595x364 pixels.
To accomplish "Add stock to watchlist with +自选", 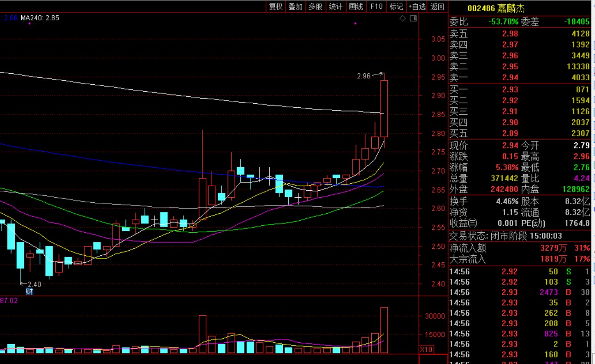I will (417, 6).
